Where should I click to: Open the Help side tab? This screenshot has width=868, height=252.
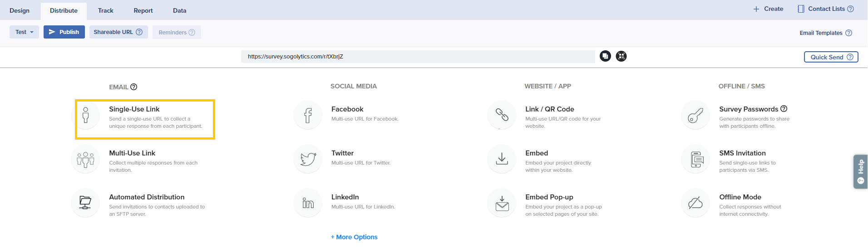860,171
